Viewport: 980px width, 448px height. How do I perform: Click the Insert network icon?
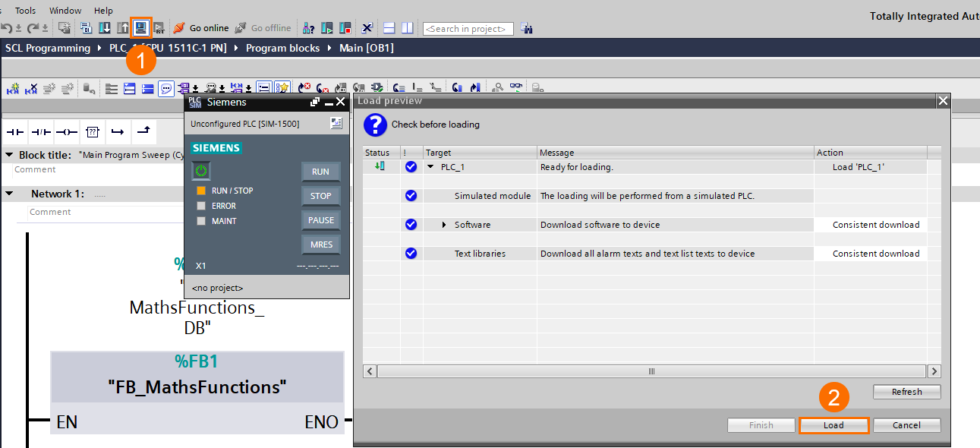coord(13,88)
